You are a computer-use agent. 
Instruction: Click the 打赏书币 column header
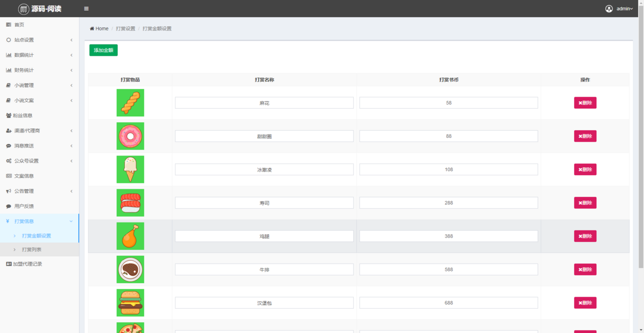point(449,80)
